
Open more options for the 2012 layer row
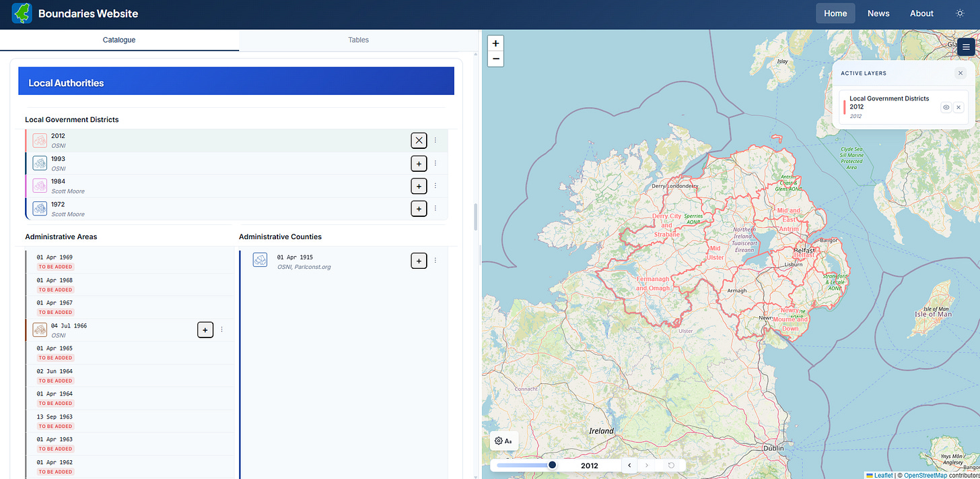point(435,140)
